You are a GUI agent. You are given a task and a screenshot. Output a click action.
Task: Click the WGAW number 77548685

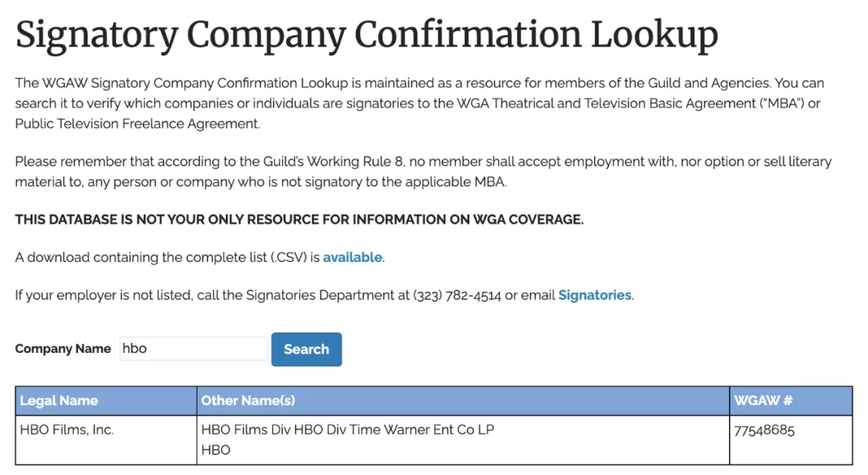coord(764,430)
